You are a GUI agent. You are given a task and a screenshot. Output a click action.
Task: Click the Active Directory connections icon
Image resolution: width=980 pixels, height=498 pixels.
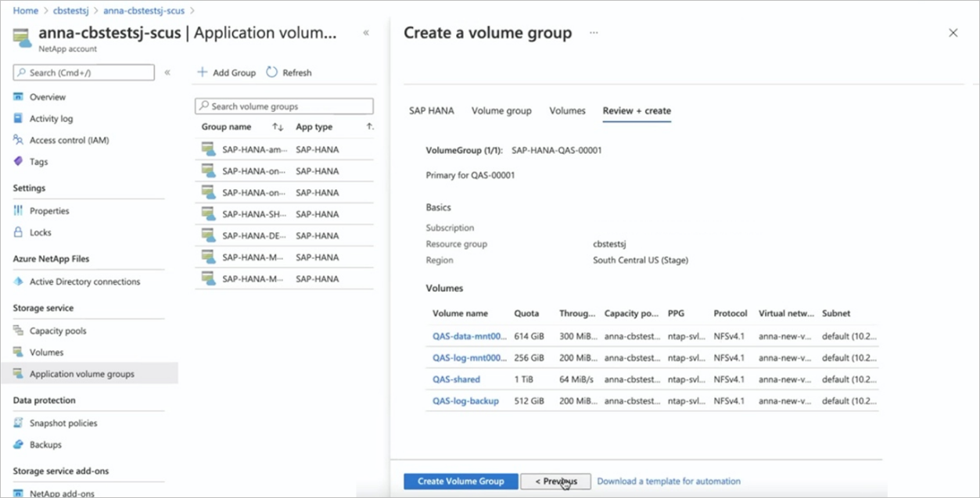(x=19, y=281)
